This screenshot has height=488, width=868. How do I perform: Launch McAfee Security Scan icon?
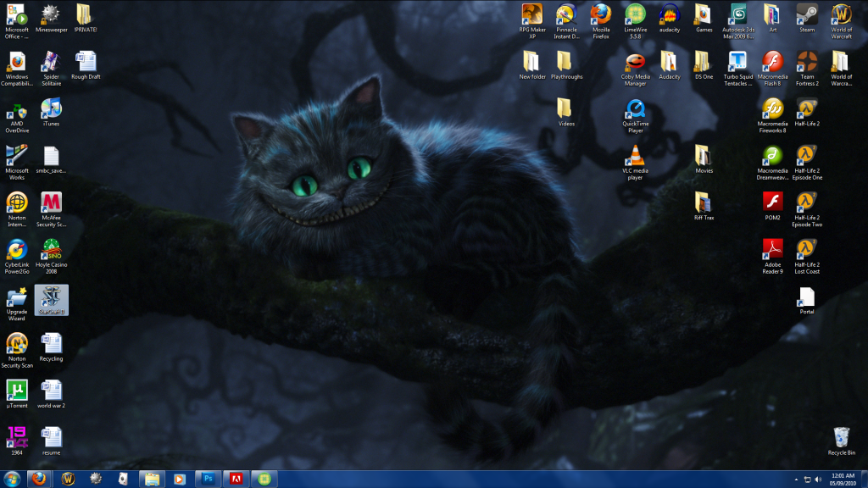pos(52,209)
